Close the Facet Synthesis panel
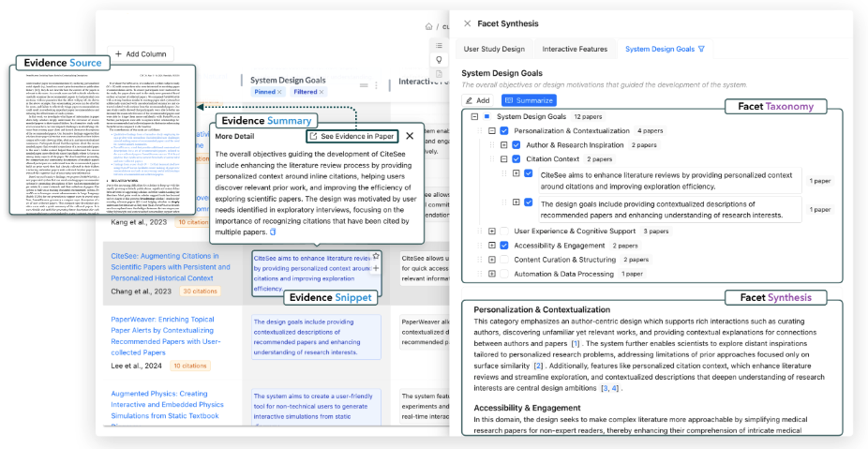Image resolution: width=868 pixels, height=449 pixels. tap(467, 23)
